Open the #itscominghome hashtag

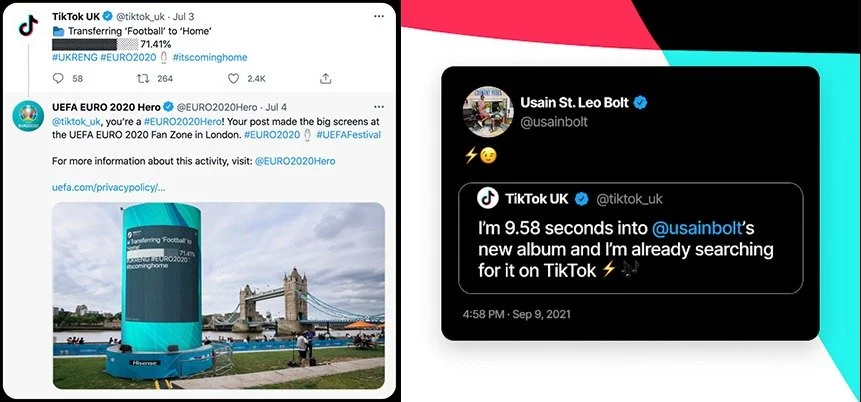pos(210,57)
